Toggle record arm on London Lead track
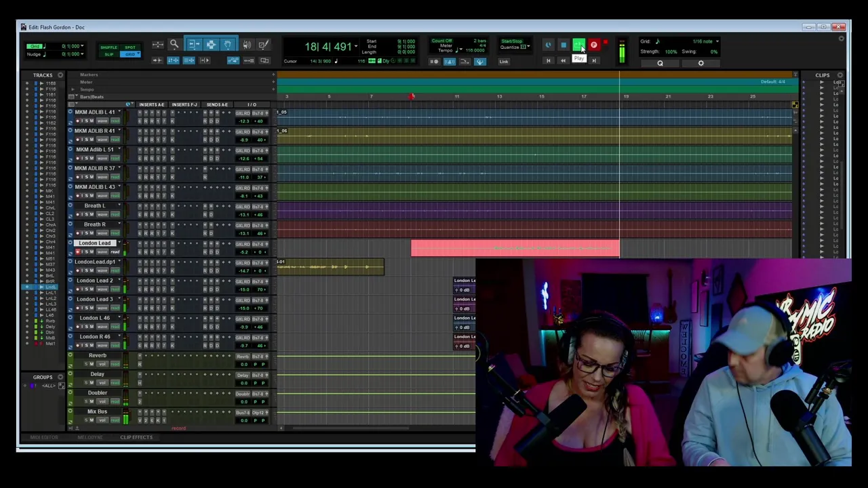 (x=78, y=252)
